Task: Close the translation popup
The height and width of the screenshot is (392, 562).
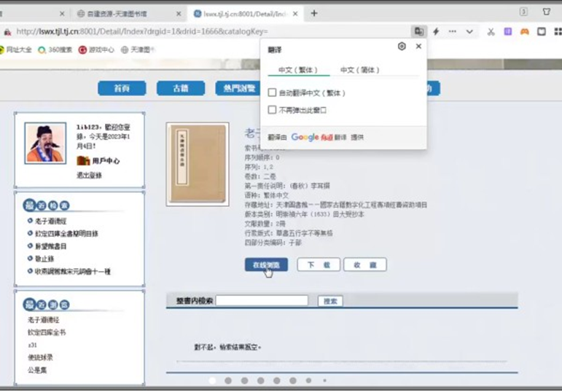Action: (418, 47)
